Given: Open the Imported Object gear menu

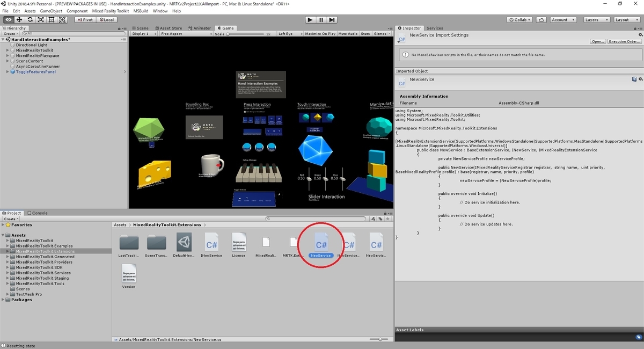Looking at the screenshot, I should (x=640, y=79).
